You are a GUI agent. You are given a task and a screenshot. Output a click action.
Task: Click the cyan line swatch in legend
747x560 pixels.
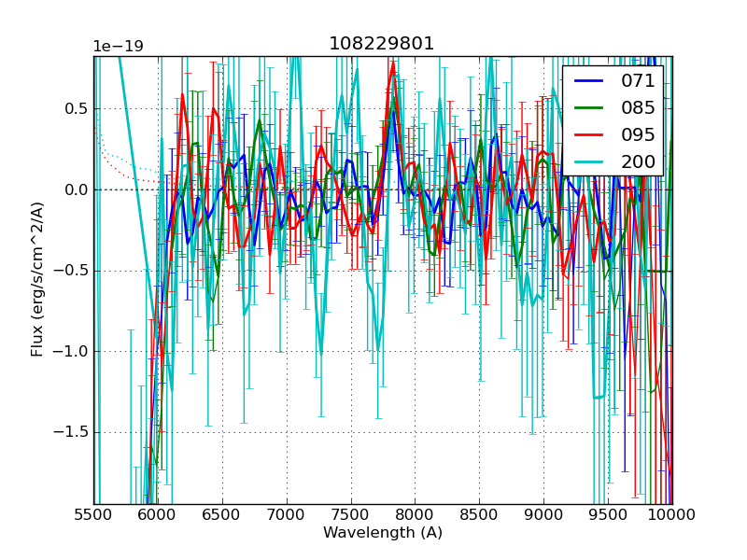(588, 160)
